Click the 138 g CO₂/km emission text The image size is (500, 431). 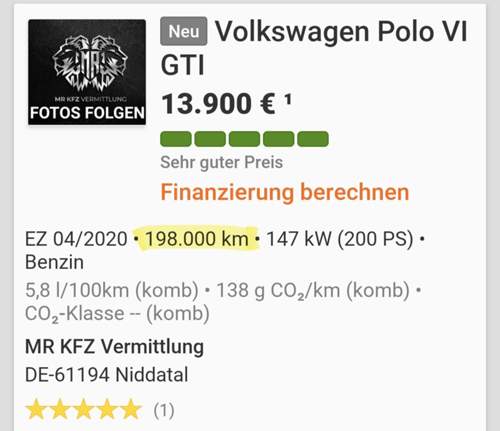(x=313, y=290)
